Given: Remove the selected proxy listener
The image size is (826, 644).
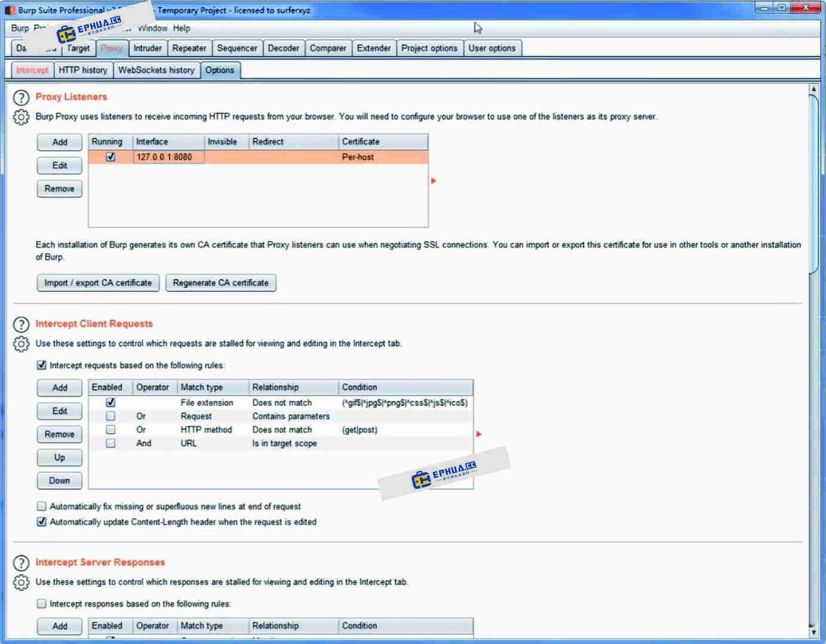Looking at the screenshot, I should [x=60, y=189].
